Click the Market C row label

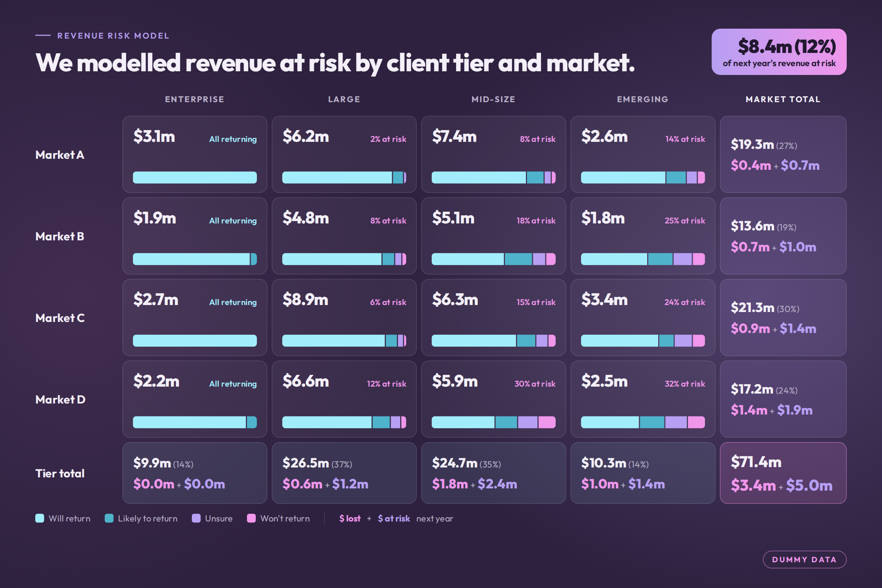[60, 318]
